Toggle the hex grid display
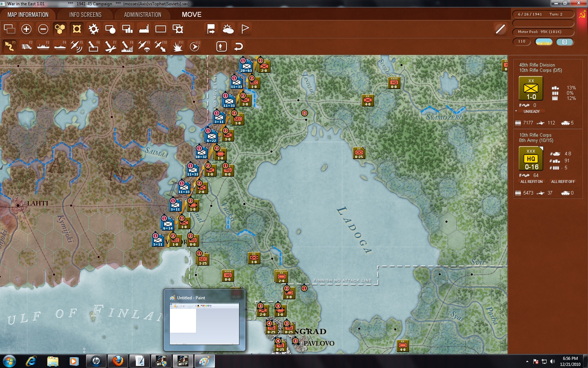 click(x=60, y=29)
